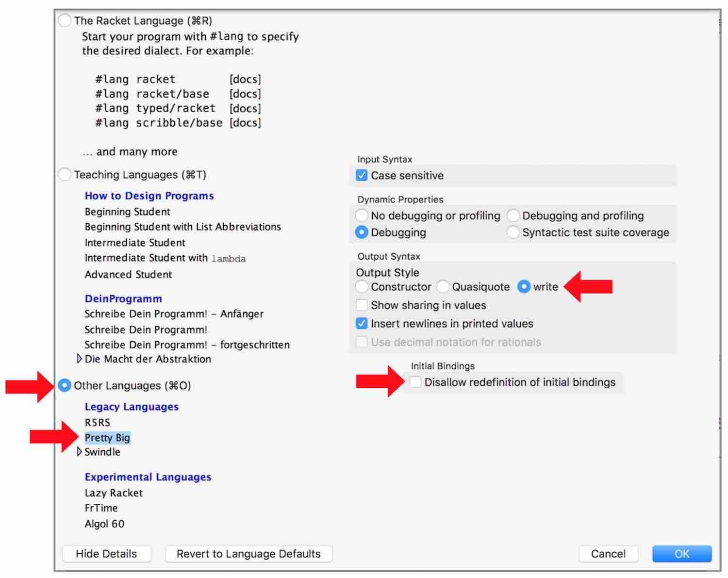Screen dimensions: 728x578
Task: Open docs link for scribble/base
Action: [x=245, y=123]
